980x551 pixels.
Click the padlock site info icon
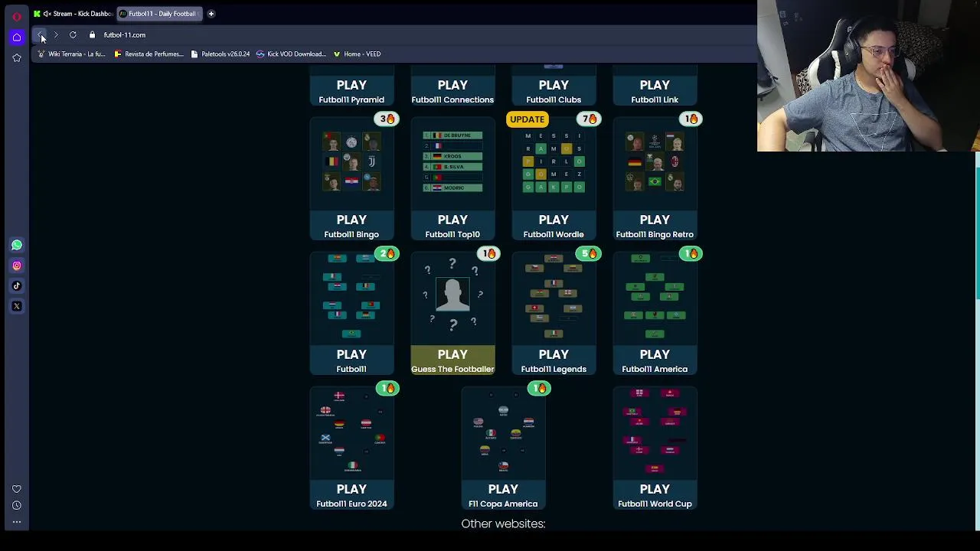[x=92, y=34]
